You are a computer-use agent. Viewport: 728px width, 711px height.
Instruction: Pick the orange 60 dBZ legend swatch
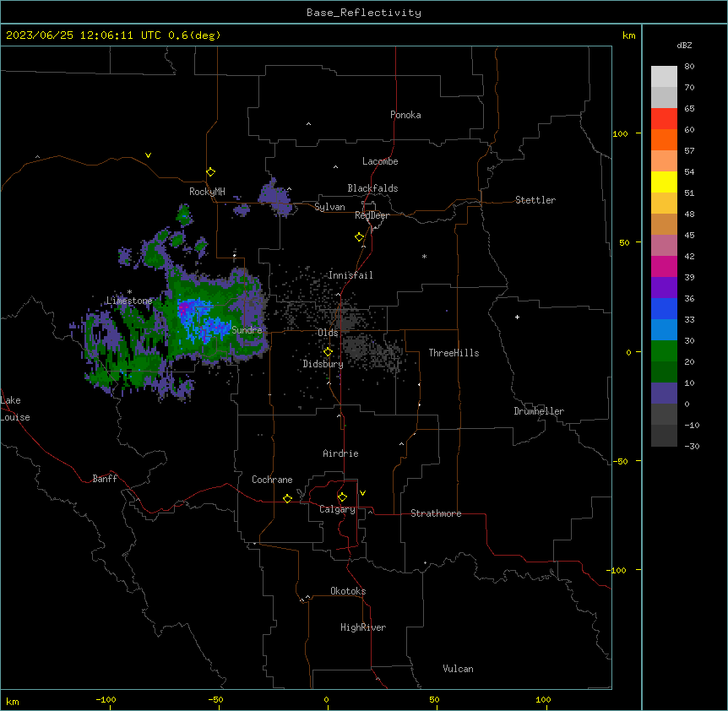pyautogui.click(x=664, y=139)
